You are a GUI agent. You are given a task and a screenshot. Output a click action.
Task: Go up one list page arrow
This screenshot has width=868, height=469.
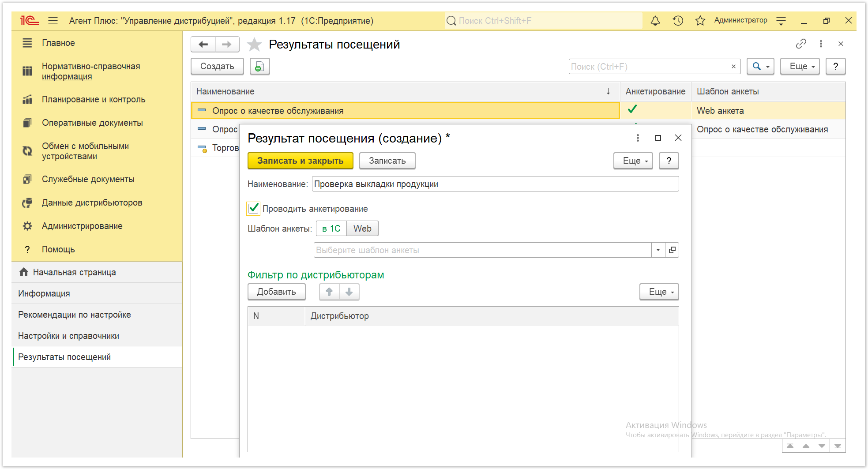pos(806,446)
